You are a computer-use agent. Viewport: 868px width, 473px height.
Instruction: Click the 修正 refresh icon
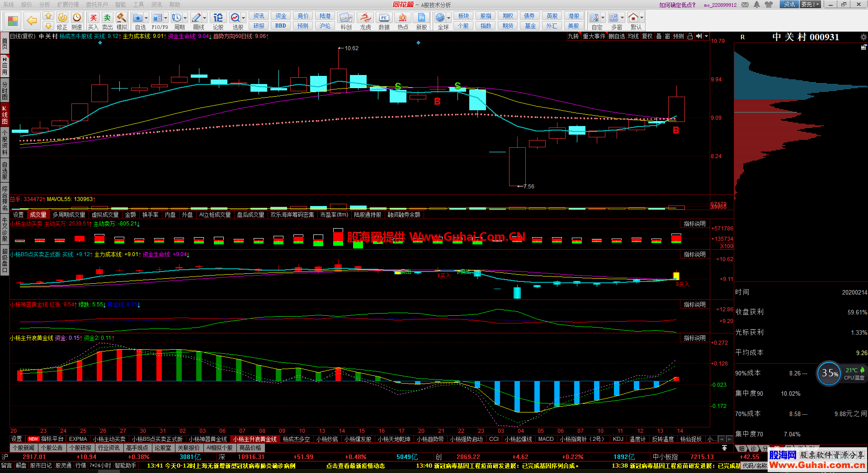(62, 18)
